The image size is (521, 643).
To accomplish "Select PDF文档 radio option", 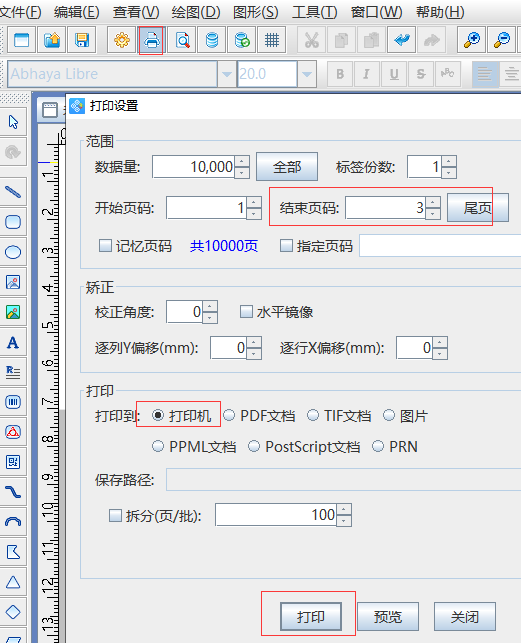I will click(229, 415).
